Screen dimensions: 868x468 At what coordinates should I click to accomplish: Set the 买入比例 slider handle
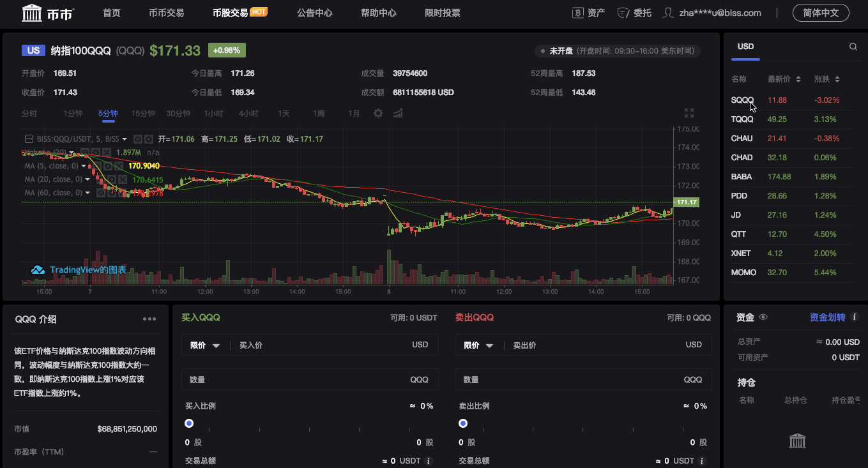[x=189, y=423]
